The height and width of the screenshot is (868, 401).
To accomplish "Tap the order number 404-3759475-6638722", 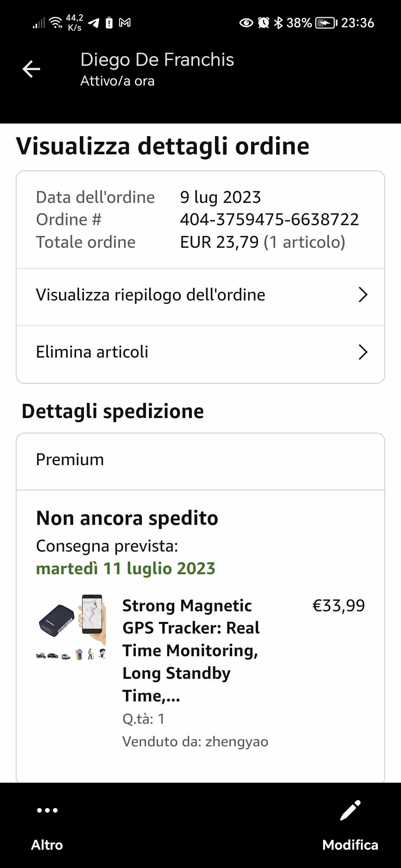I will (269, 220).
